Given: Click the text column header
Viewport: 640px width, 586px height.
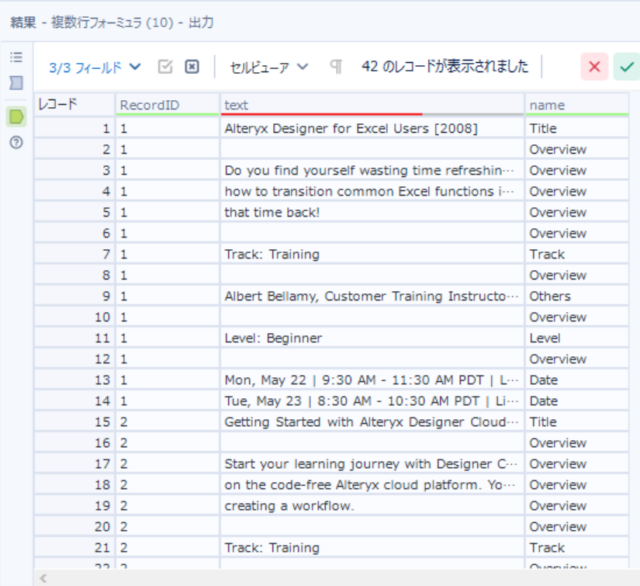Looking at the screenshot, I should [372, 105].
